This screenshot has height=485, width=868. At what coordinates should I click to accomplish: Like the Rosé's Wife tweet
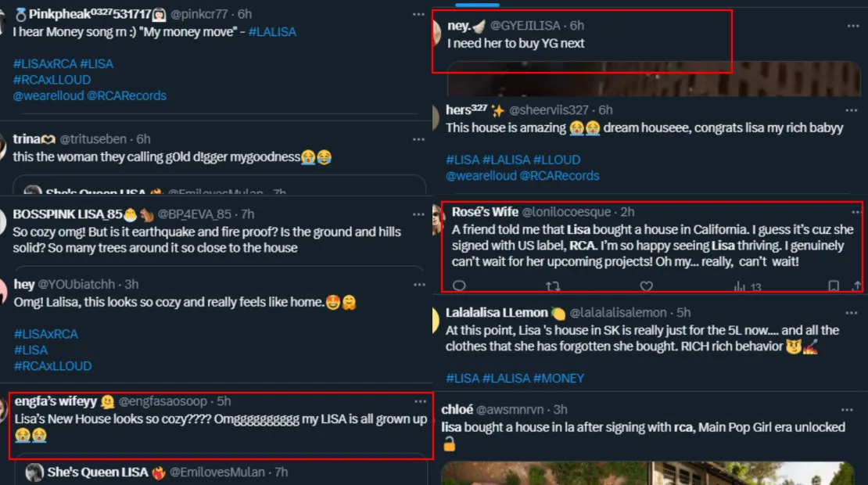coord(646,287)
